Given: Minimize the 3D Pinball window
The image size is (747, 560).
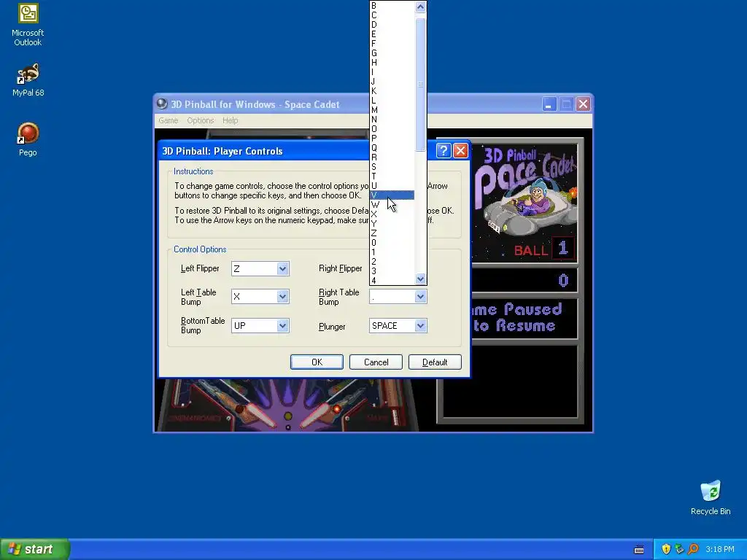Looking at the screenshot, I should pyautogui.click(x=549, y=104).
